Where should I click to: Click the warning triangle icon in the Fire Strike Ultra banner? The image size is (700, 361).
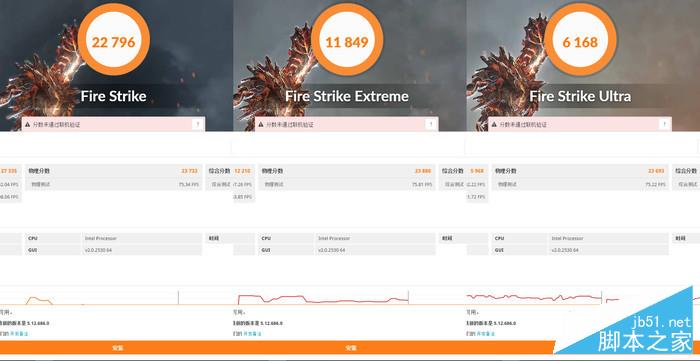[x=494, y=125]
